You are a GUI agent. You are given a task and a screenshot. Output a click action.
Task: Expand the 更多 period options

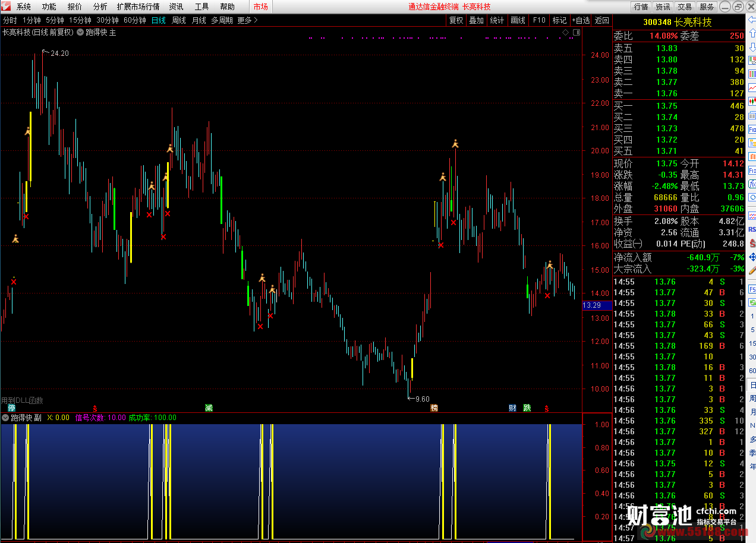click(247, 20)
